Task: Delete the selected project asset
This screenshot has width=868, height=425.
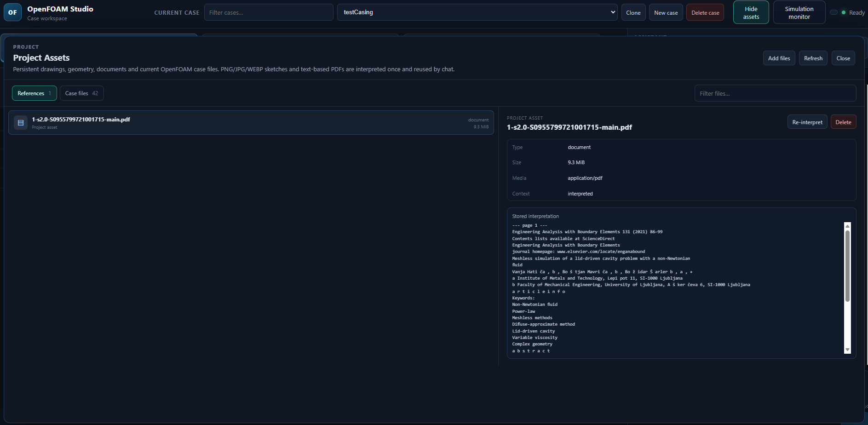Action: (843, 122)
